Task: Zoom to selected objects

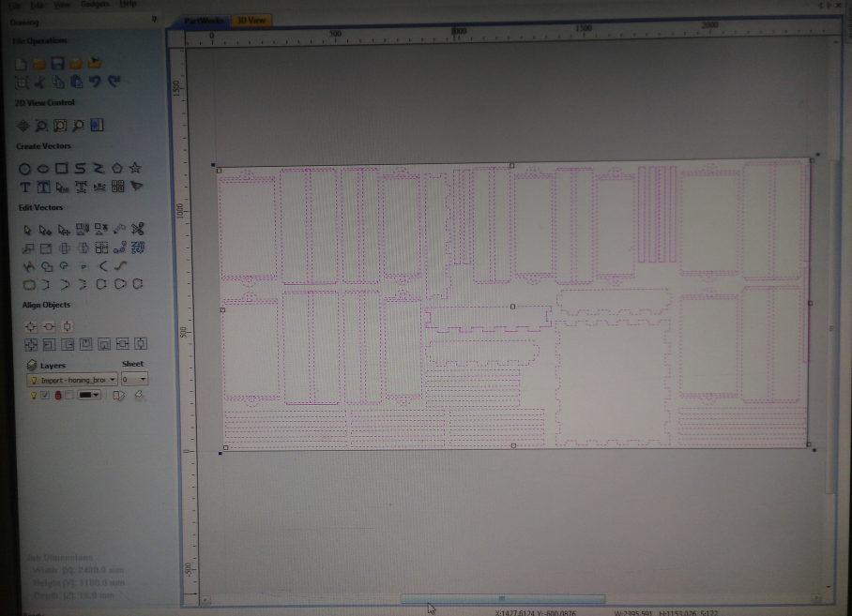Action: click(x=78, y=126)
